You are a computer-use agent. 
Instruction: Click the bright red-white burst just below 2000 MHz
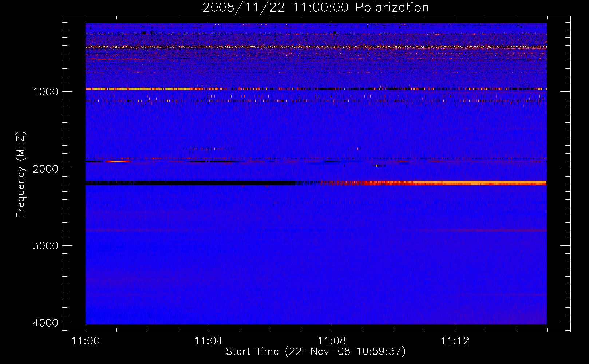pyautogui.click(x=117, y=161)
